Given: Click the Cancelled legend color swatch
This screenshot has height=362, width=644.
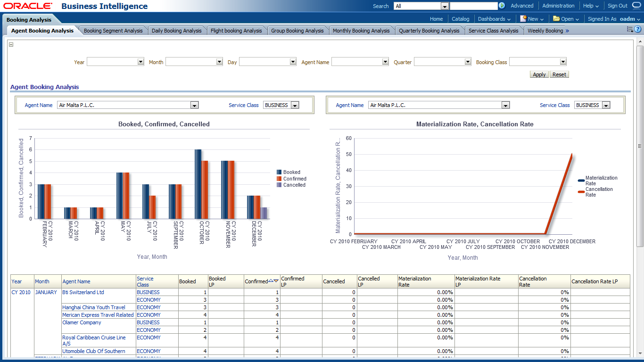Looking at the screenshot, I should coord(279,185).
